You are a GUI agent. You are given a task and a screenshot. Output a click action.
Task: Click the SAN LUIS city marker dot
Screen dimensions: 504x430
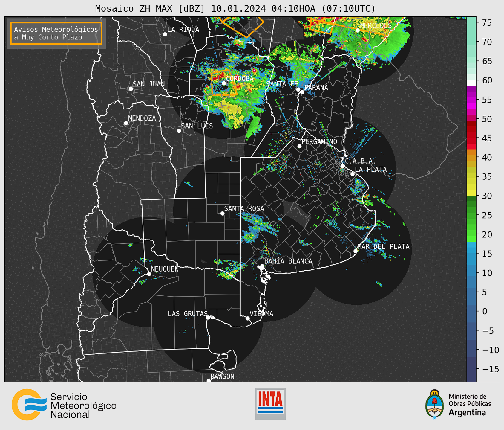tap(179, 131)
